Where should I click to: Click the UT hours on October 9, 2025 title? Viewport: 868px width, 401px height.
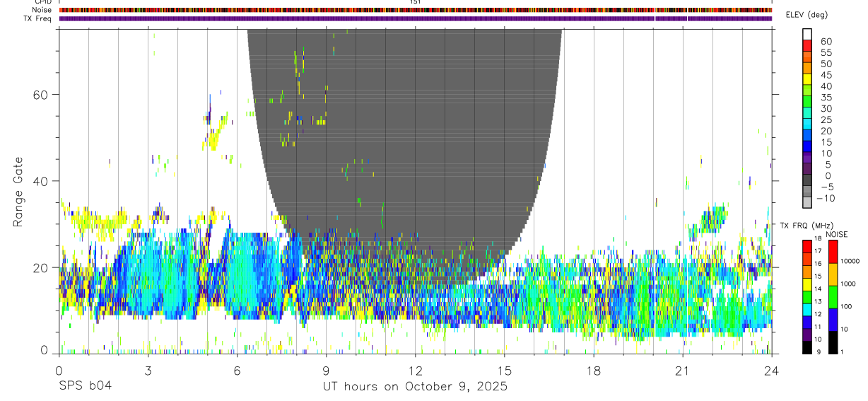(416, 387)
